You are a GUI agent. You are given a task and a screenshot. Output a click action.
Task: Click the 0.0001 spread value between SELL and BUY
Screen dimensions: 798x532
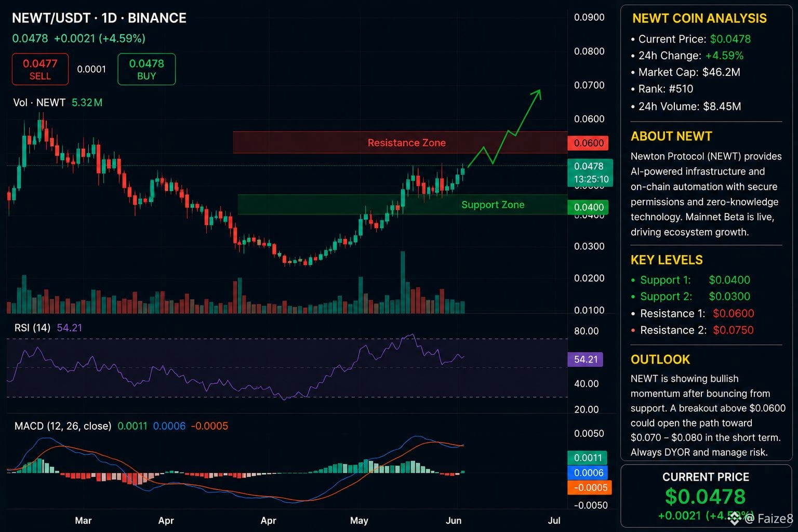[x=91, y=69]
